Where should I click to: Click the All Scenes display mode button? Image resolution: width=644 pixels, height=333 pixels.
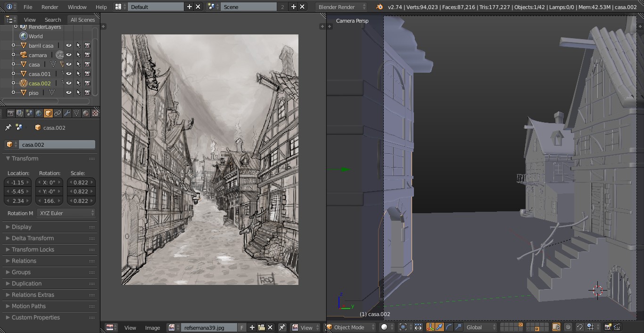pos(83,19)
